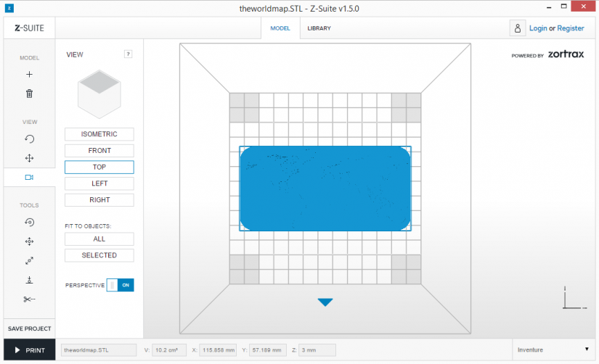Click the Z dimension 3 mm field
Image resolution: width=599 pixels, height=364 pixels.
[317, 350]
